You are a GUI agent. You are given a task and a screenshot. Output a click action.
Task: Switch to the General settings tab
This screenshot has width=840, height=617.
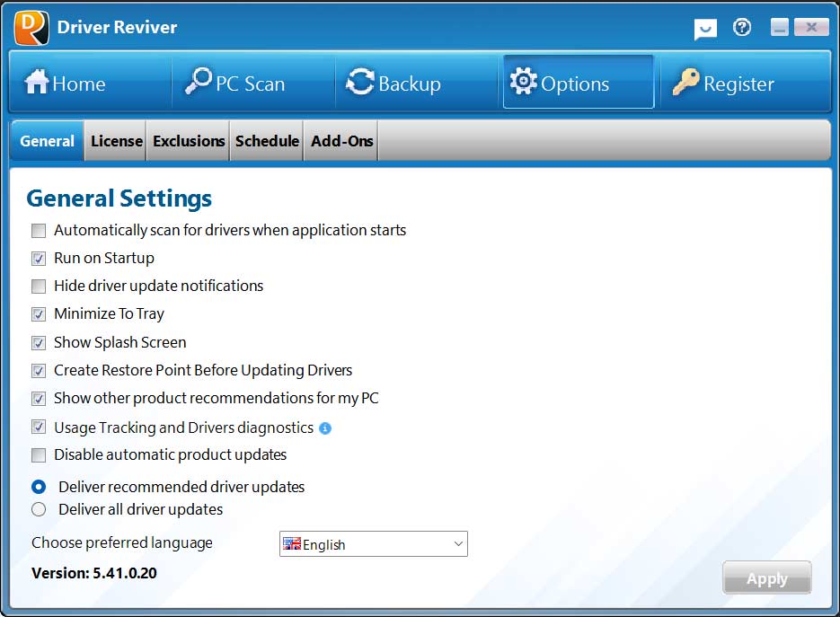pyautogui.click(x=47, y=141)
